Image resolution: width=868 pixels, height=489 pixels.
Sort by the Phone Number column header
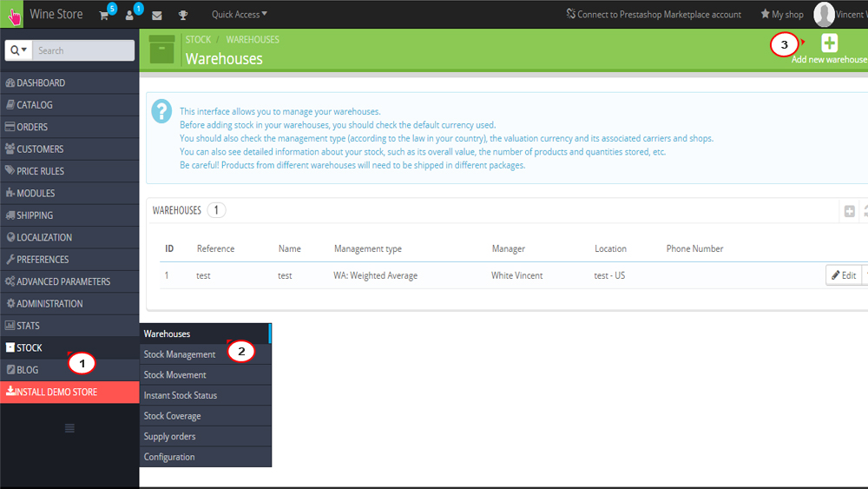[694, 248]
